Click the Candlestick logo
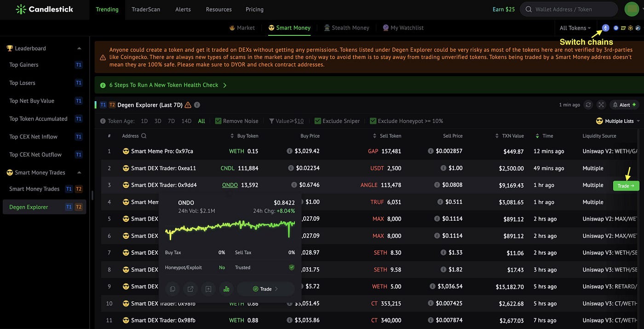 click(44, 9)
